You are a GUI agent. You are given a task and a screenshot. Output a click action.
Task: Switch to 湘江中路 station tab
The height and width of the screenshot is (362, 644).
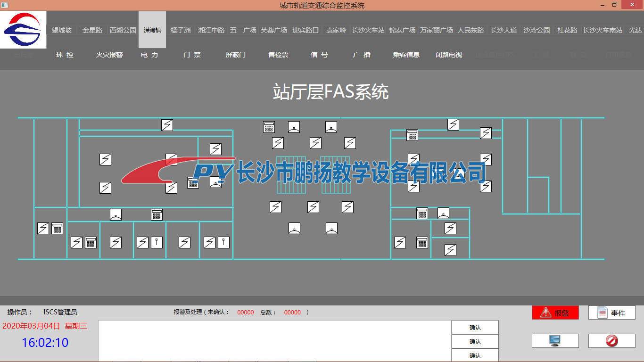211,30
